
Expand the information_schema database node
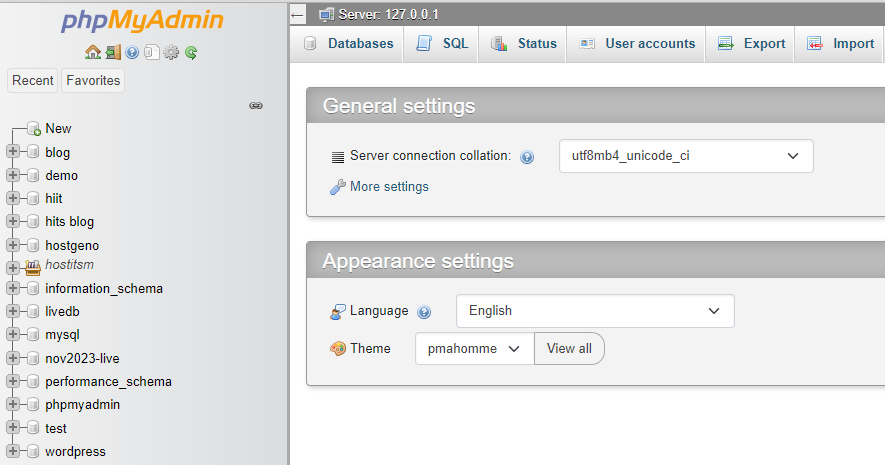click(12, 288)
